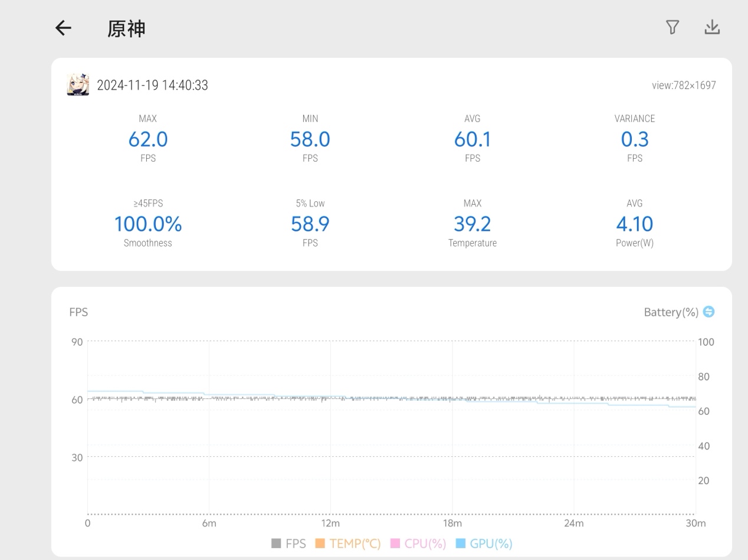Toggle the CPU(%) legend series

tap(418, 543)
